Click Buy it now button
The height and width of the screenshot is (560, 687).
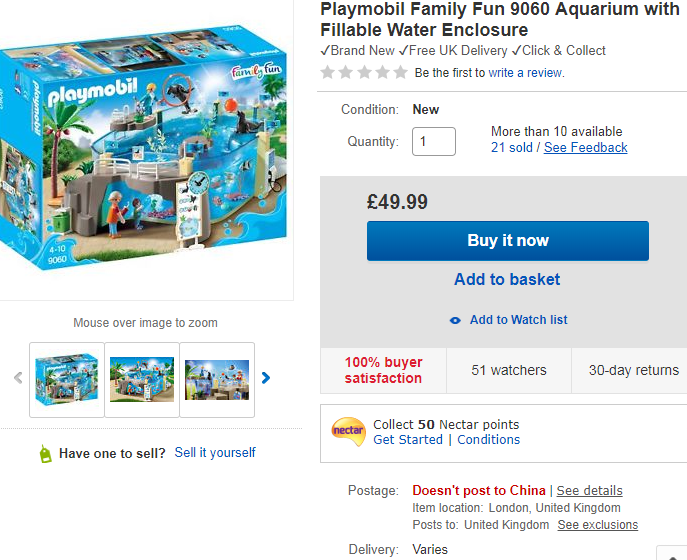[507, 241]
